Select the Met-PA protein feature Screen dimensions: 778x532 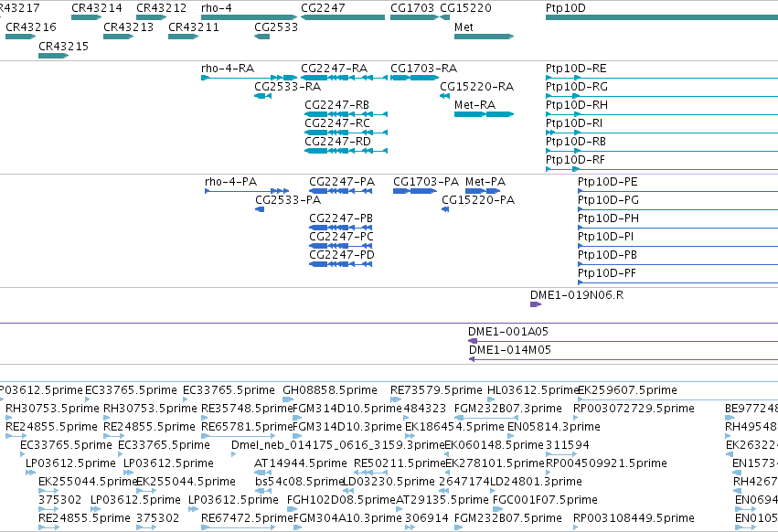483,191
